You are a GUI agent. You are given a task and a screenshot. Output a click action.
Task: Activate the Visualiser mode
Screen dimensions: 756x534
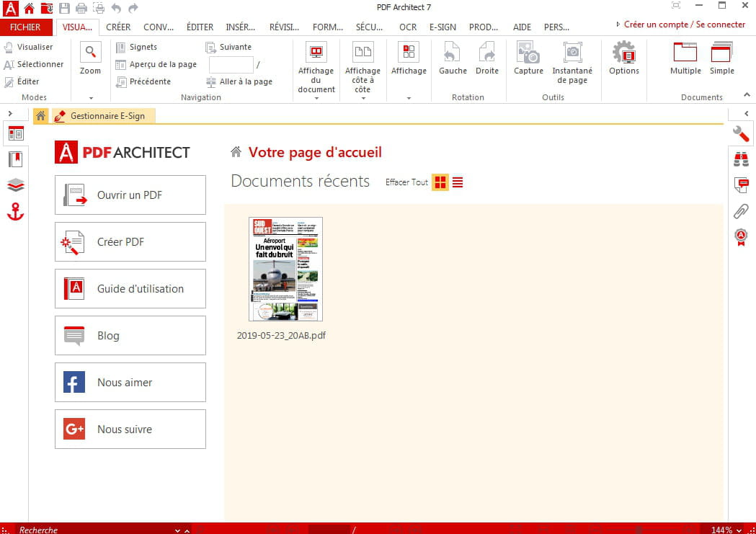click(x=28, y=47)
